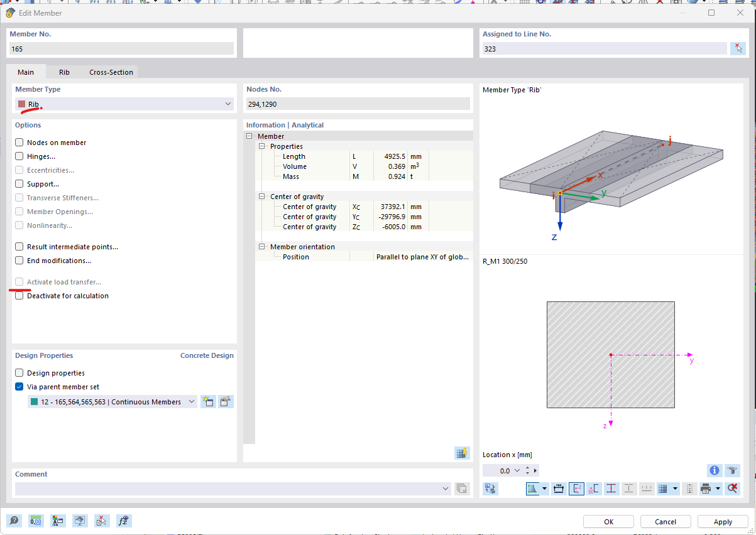Screen dimensions: 756x535
Task: Collapse the Center of gravity tree node
Action: 262,196
